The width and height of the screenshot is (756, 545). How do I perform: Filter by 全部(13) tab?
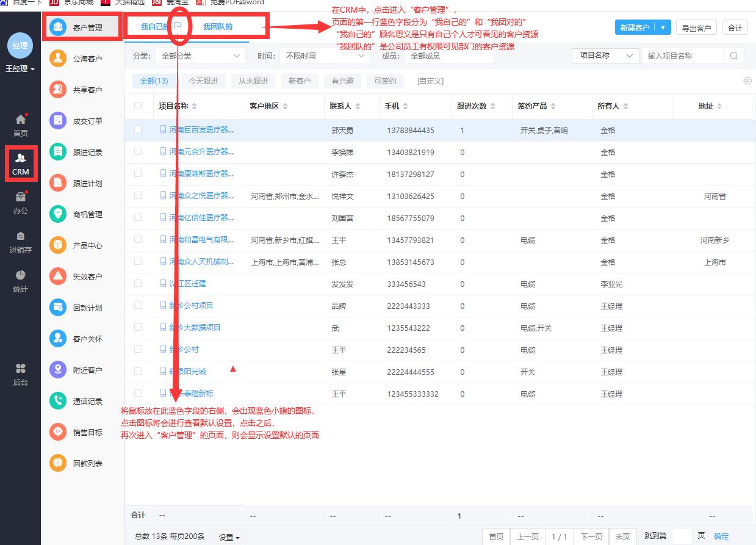pos(154,81)
